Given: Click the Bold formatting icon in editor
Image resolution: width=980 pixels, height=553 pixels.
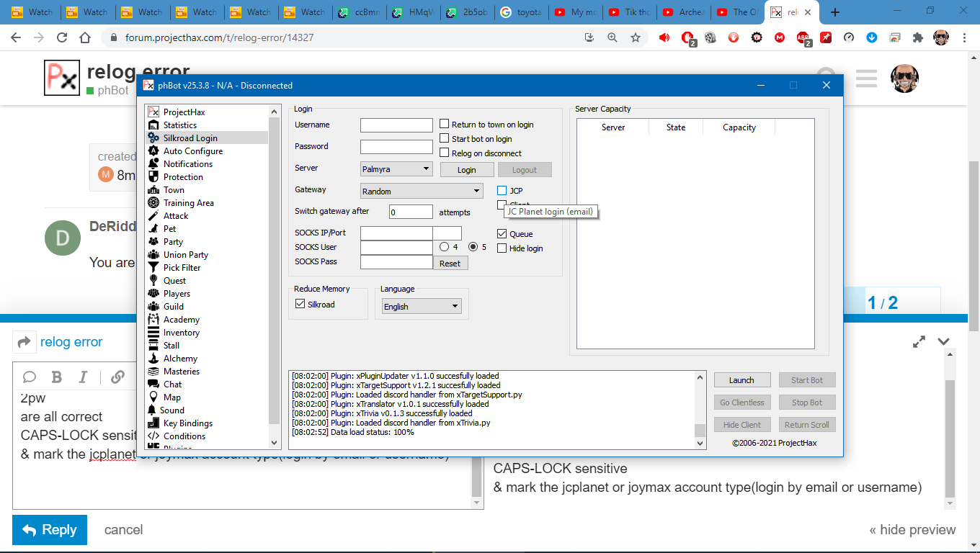Looking at the screenshot, I should tap(56, 377).
